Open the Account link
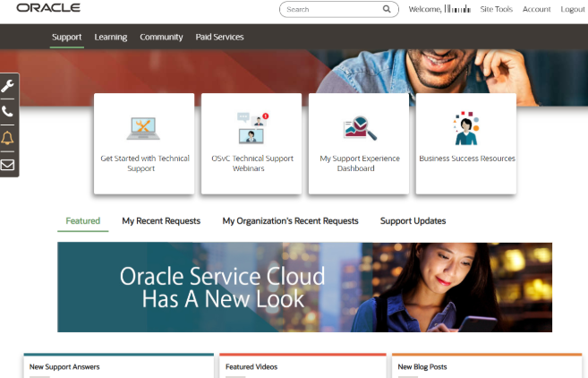The height and width of the screenshot is (378, 588). (536, 9)
